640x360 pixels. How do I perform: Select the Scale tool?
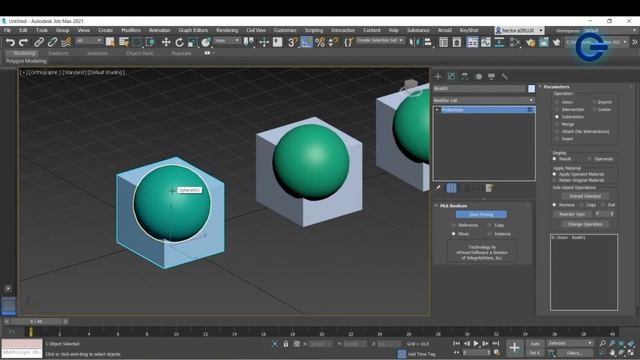[x=193, y=42]
